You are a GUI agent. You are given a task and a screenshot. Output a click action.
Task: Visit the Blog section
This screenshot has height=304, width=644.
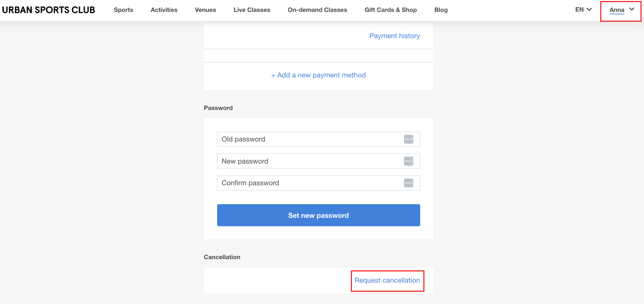[x=441, y=10]
